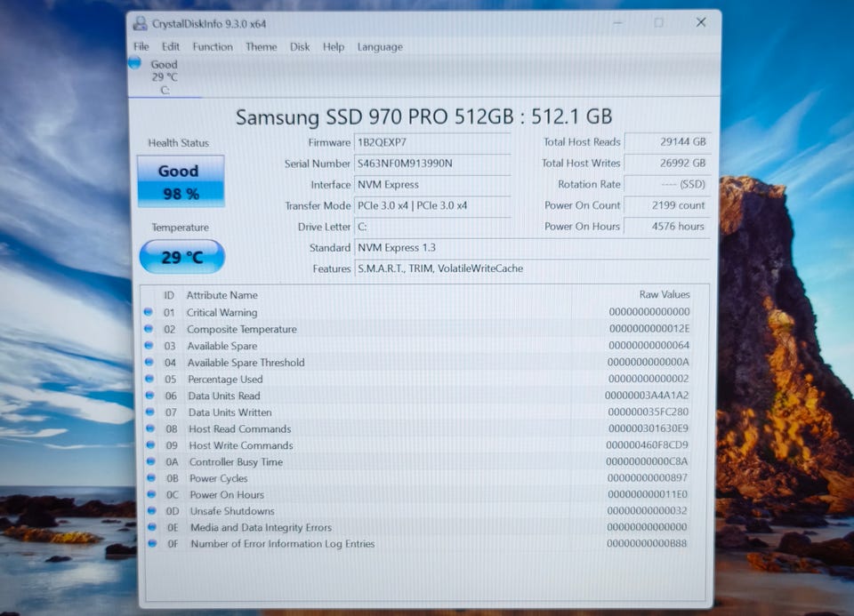This screenshot has height=616, width=854.
Task: Open the Theme menu
Action: (x=262, y=47)
